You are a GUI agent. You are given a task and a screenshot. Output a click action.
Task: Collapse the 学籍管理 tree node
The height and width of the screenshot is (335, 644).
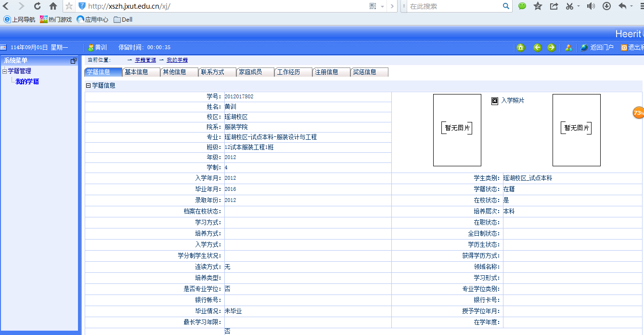click(x=4, y=71)
